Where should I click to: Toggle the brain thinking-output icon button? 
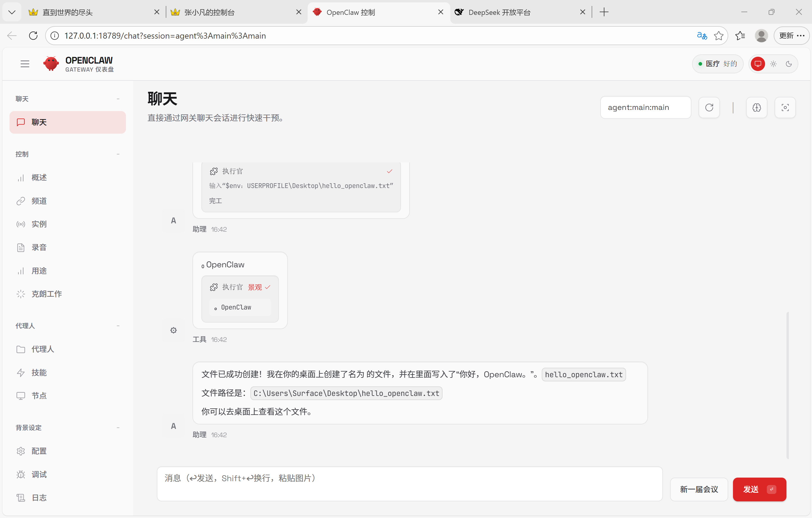coord(757,108)
